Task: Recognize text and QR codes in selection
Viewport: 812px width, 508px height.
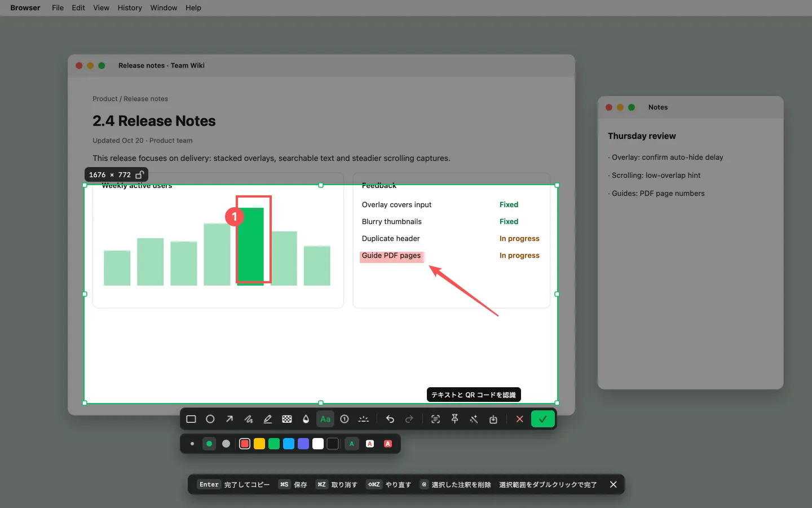Action: point(435,419)
